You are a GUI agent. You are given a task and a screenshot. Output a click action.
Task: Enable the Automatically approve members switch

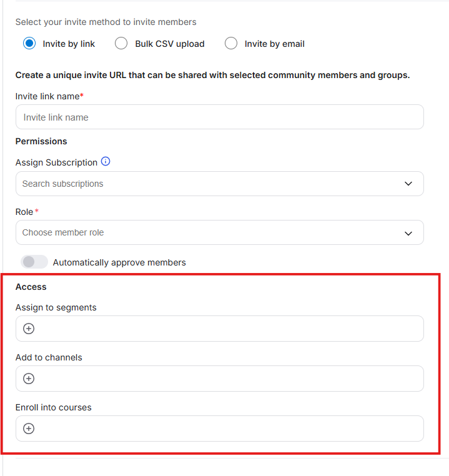[34, 262]
